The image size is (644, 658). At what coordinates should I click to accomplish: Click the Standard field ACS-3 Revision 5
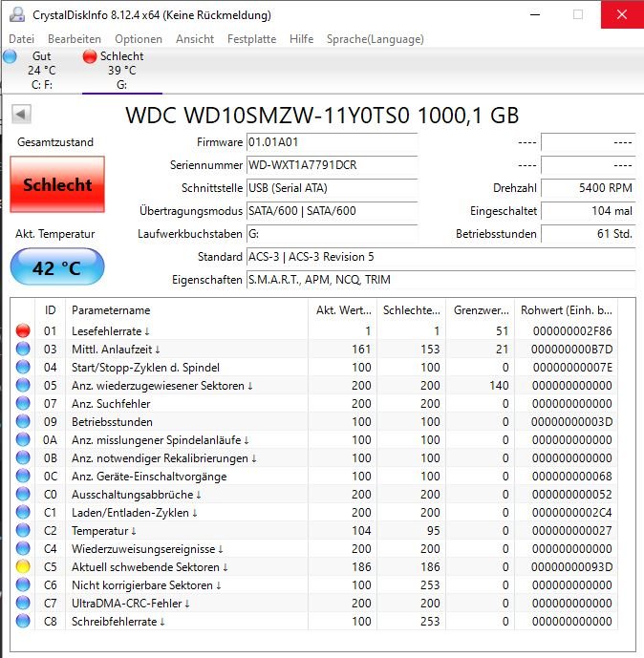point(440,256)
